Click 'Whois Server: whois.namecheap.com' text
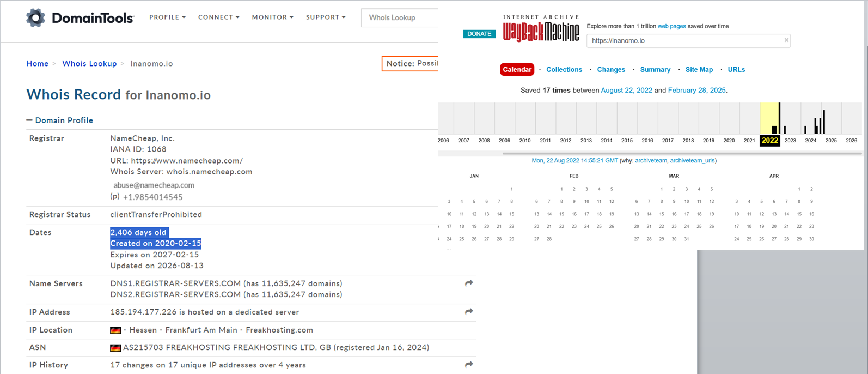The image size is (868, 374). (181, 172)
